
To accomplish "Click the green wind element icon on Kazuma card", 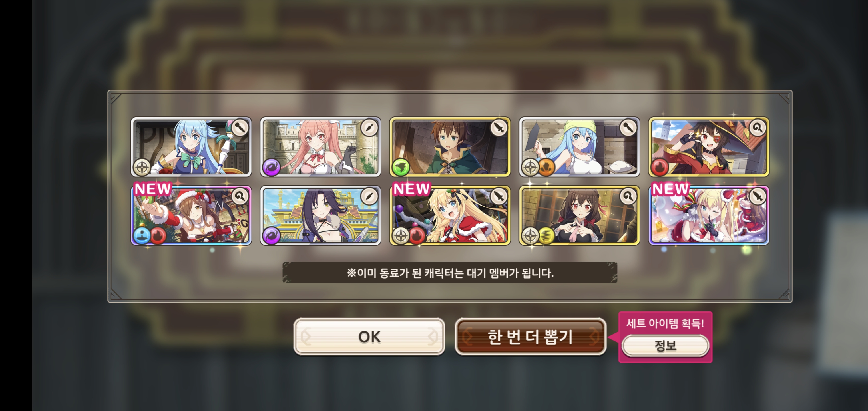I will click(401, 167).
